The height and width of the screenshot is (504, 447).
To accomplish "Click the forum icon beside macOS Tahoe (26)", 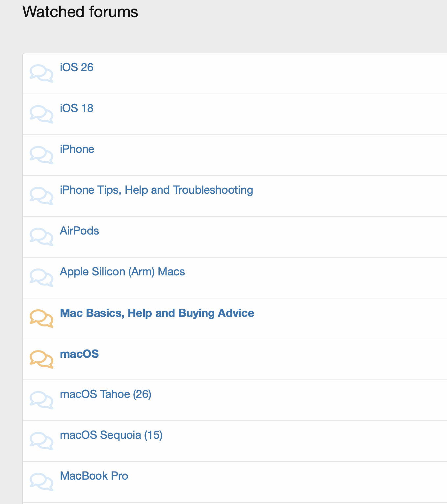I will (x=41, y=400).
